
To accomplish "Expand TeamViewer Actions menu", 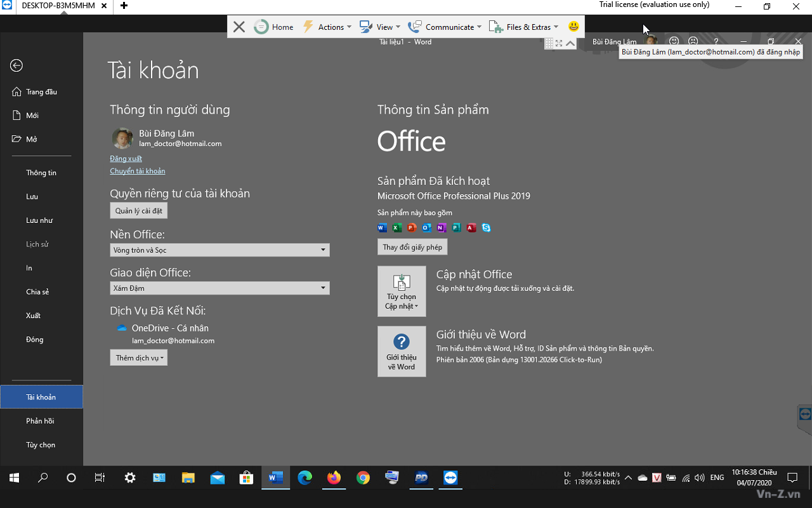I will (327, 27).
